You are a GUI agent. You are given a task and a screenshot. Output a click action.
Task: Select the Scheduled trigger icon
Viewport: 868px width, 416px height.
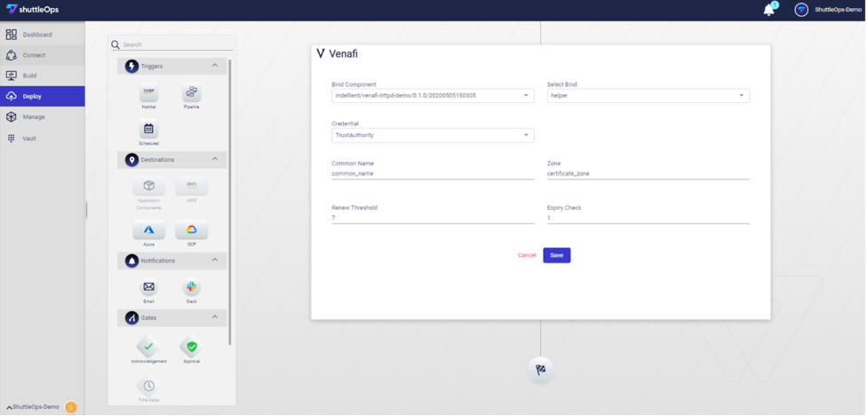[149, 129]
